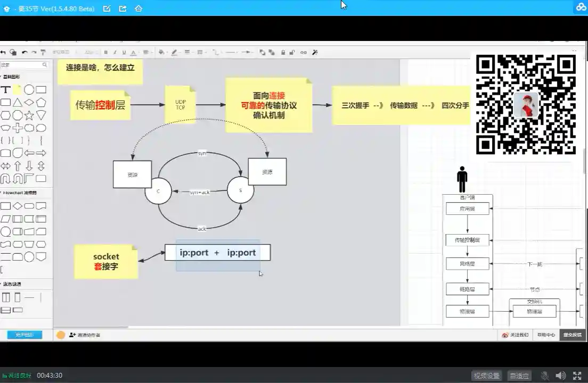
Task: Click the edit note icon in title bar
Action: [x=107, y=8]
